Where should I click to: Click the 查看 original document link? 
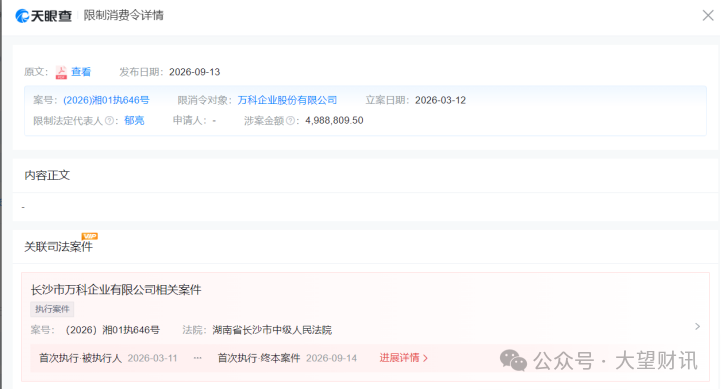pos(81,72)
